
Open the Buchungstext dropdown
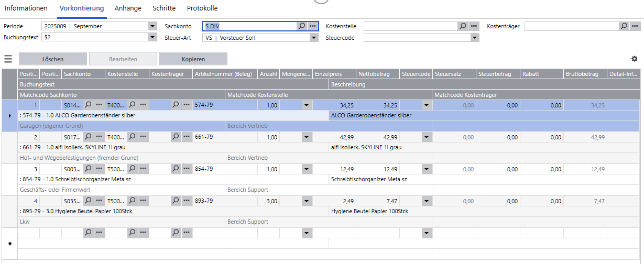tap(152, 38)
